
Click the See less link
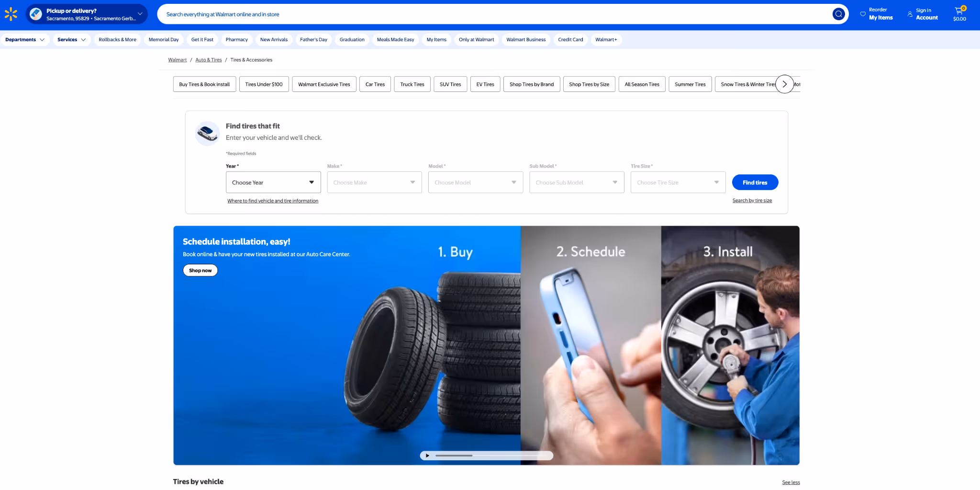click(791, 482)
